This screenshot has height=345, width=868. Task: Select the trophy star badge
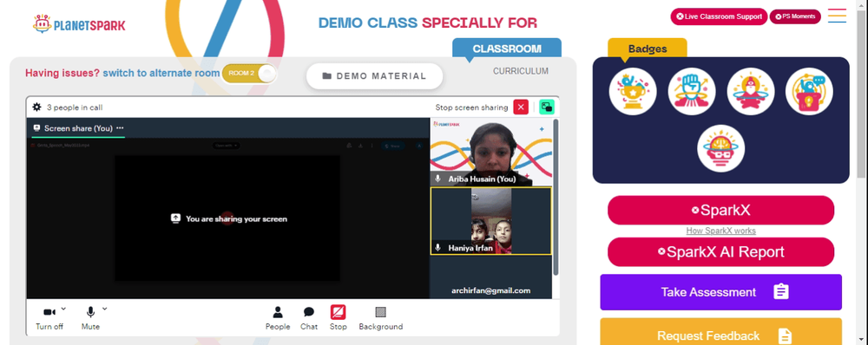click(633, 91)
